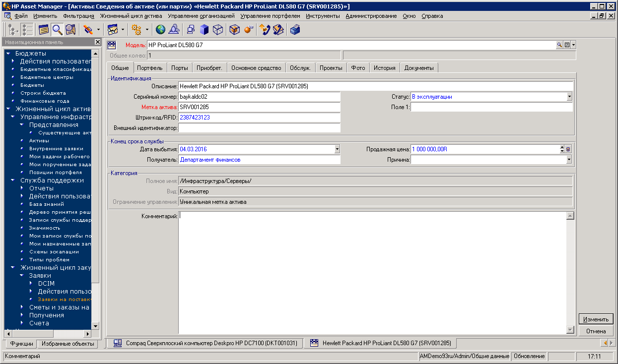The image size is (618, 364).
Task: Click record icon left of Модель field
Action: (112, 45)
